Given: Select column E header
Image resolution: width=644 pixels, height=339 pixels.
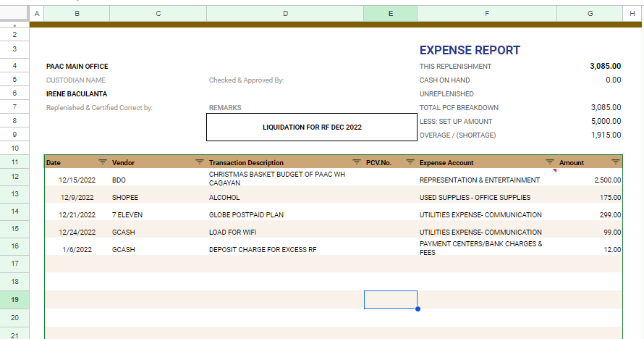Looking at the screenshot, I should (x=390, y=14).
